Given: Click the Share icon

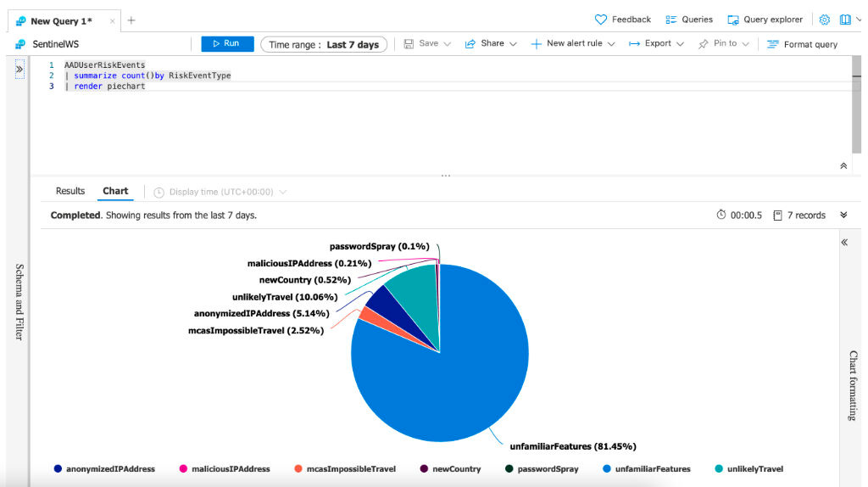Looking at the screenshot, I should pyautogui.click(x=470, y=44).
